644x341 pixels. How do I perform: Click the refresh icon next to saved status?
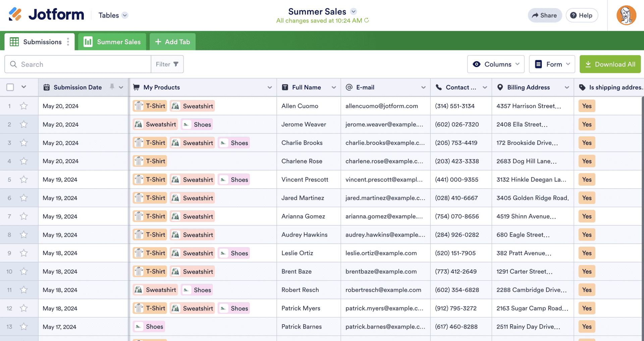367,20
